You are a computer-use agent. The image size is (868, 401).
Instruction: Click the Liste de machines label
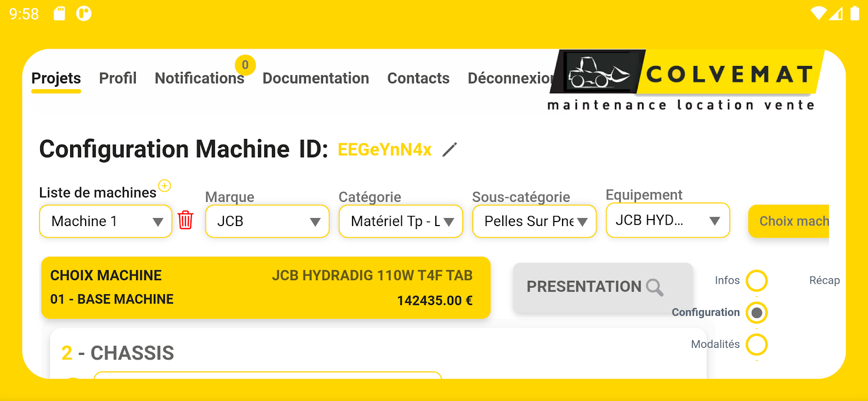coord(98,192)
